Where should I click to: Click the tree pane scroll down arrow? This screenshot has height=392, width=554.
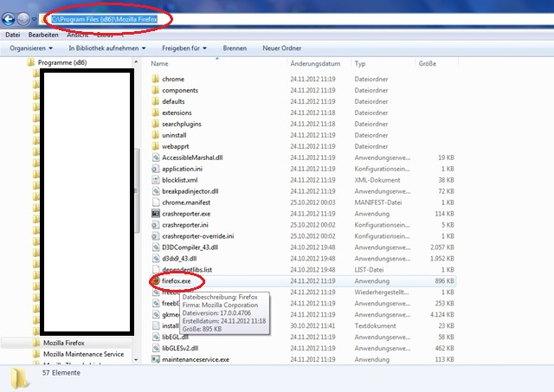coord(137,360)
